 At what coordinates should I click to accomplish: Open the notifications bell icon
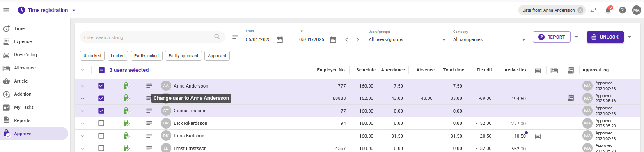click(x=608, y=10)
